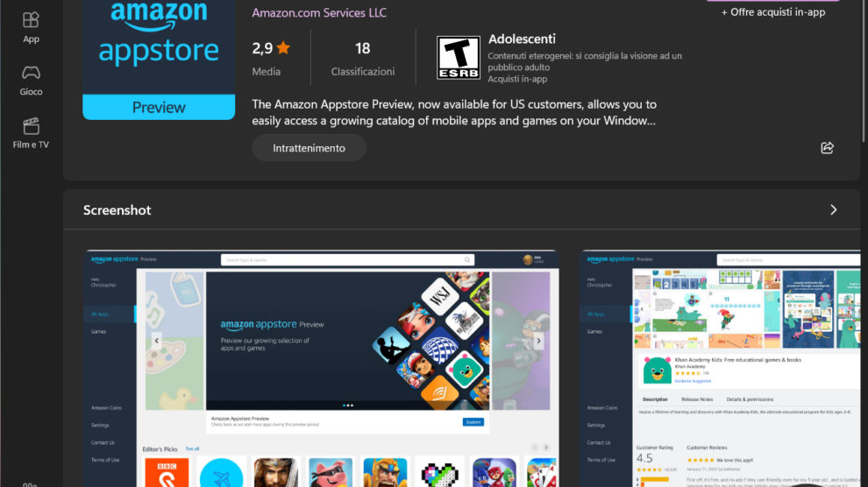
Task: Click the Adolescenti rating label
Action: click(x=522, y=39)
